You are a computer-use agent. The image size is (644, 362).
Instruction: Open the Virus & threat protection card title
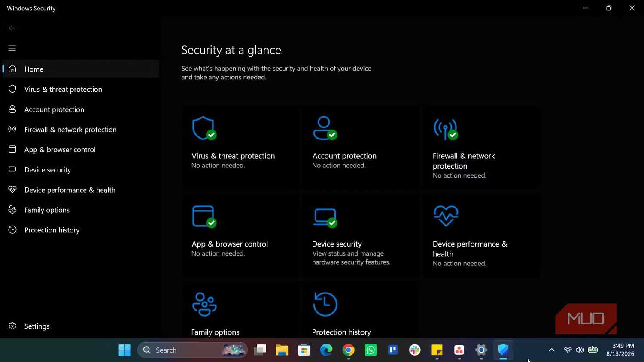pos(233,156)
